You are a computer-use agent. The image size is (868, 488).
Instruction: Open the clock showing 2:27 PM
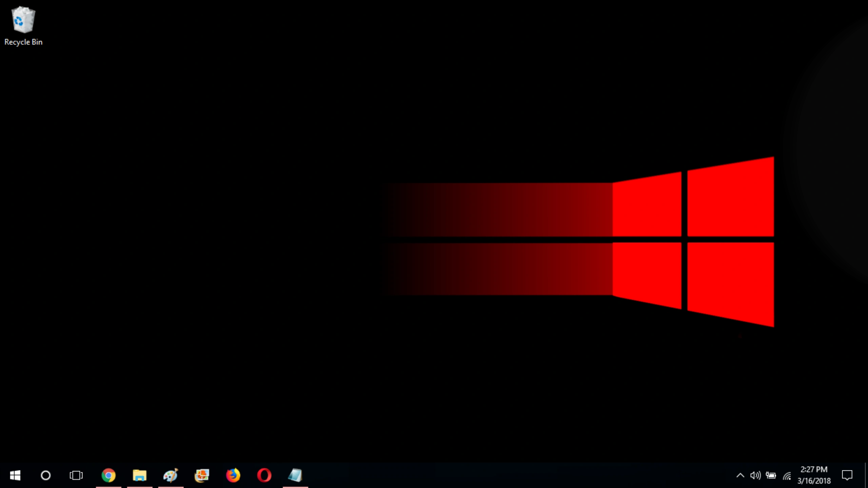(814, 475)
